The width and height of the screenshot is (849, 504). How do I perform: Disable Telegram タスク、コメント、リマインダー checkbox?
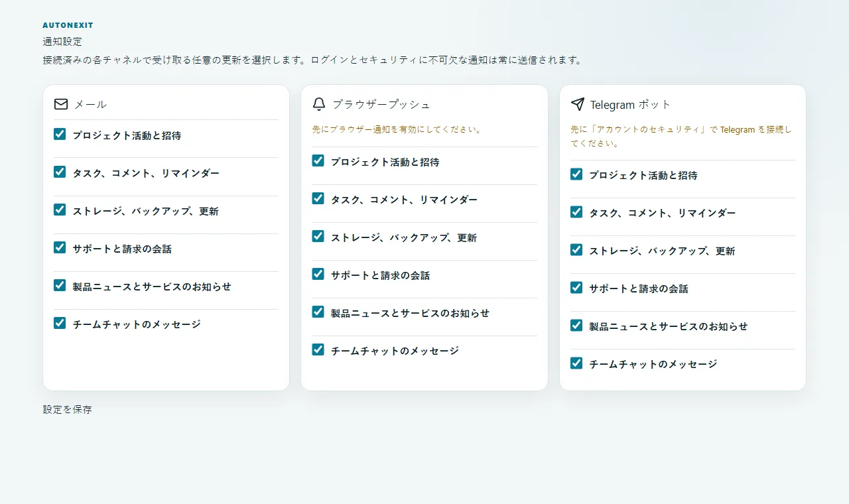coord(576,212)
